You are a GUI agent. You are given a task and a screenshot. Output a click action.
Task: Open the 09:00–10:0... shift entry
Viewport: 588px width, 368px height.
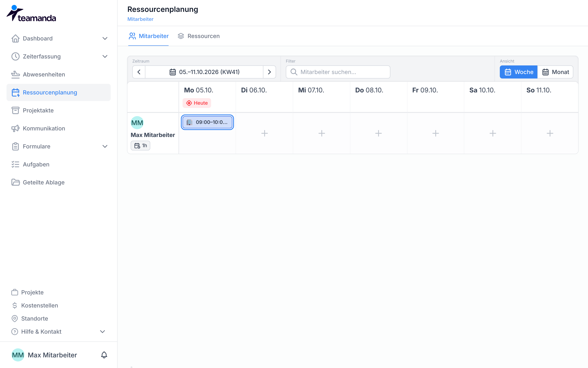coord(207,122)
